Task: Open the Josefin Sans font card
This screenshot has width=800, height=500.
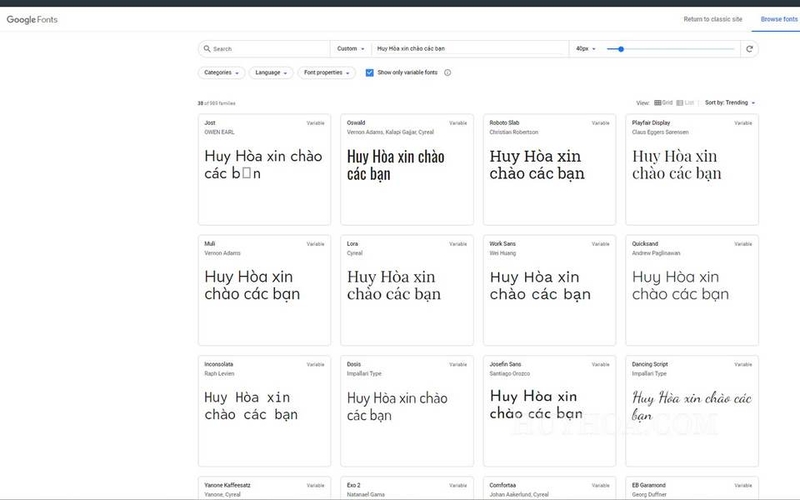Action: pos(549,411)
